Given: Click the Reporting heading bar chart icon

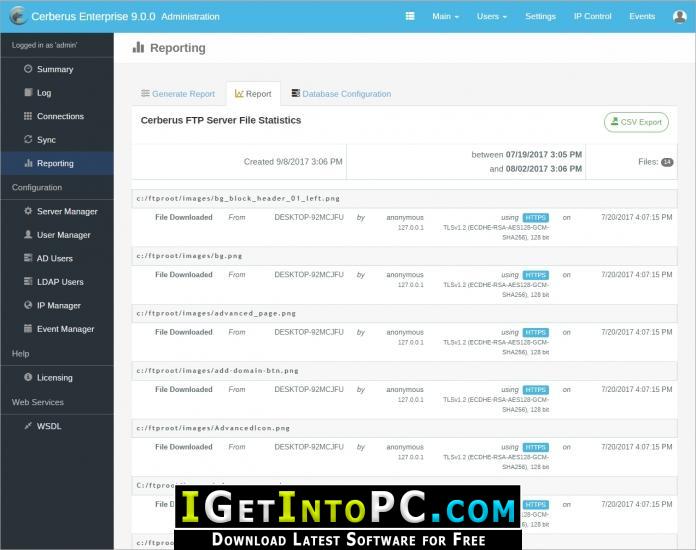Looking at the screenshot, I should click(x=138, y=47).
